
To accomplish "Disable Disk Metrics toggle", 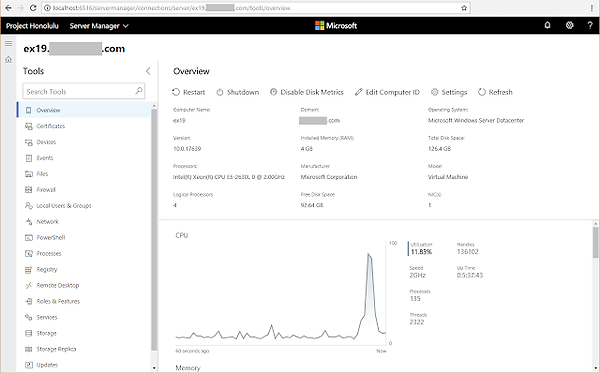I will point(307,92).
